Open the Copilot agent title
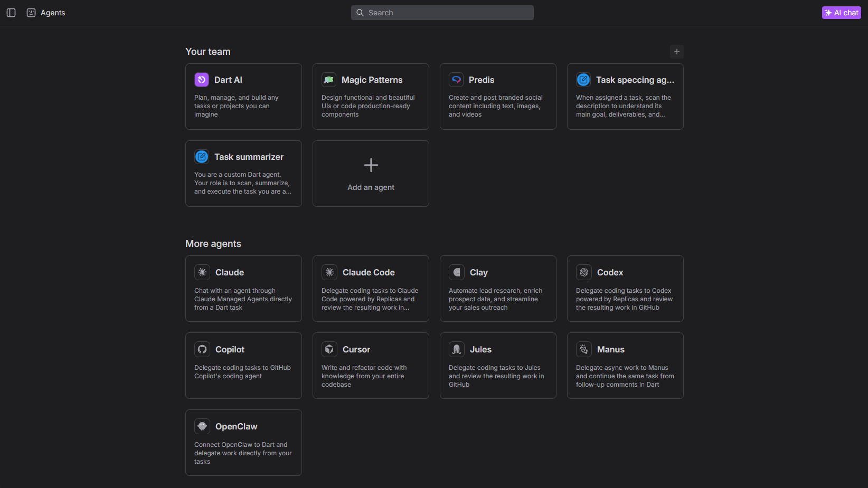 tap(230, 349)
